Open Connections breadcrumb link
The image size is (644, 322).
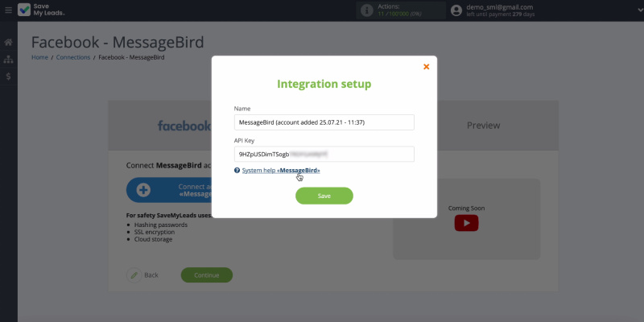pyautogui.click(x=73, y=57)
